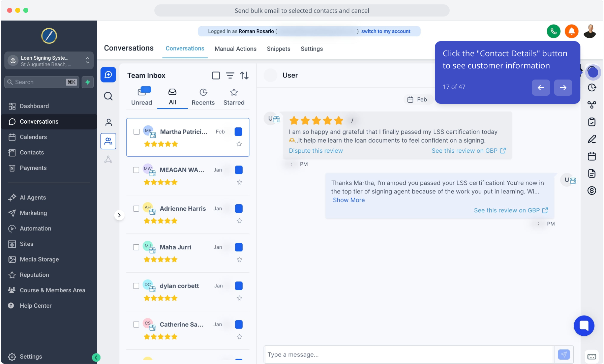604x364 pixels.
Task: Click the Type a message input field
Action: tap(409, 355)
